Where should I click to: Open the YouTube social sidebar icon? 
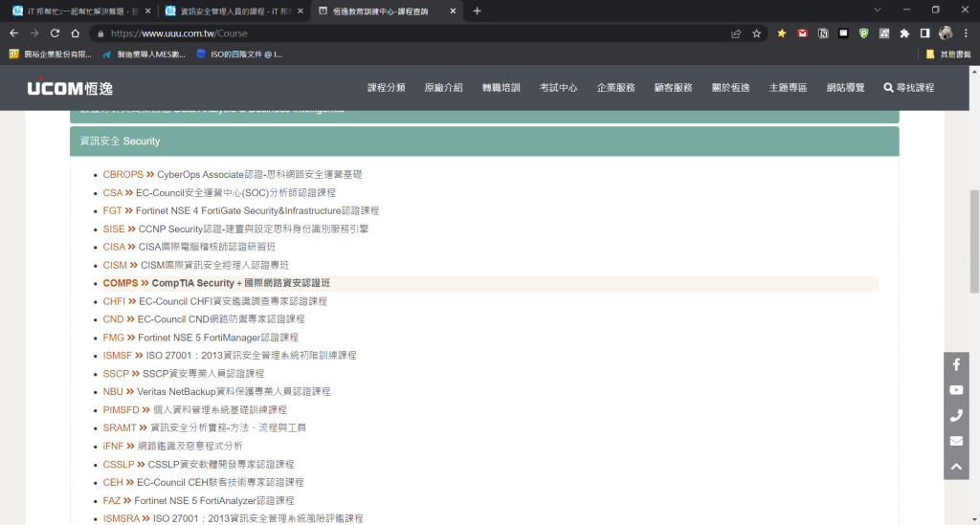click(x=956, y=390)
